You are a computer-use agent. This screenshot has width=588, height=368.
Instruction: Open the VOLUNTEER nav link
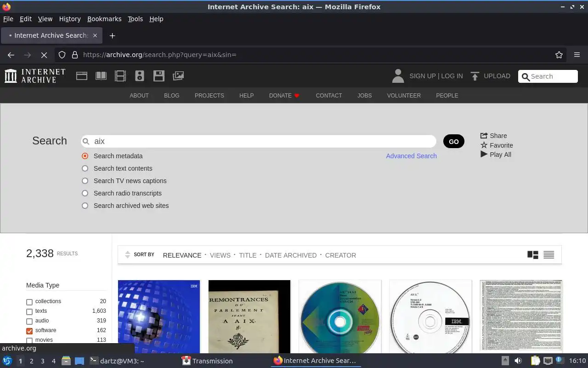(404, 96)
